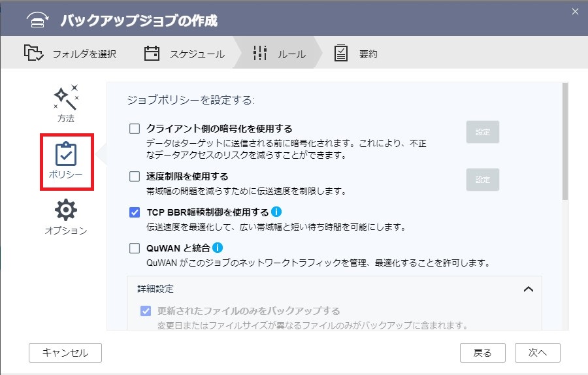Image resolution: width=588 pixels, height=375 pixels.
Task: Show info icon next to QuWANと統合
Action: point(218,248)
